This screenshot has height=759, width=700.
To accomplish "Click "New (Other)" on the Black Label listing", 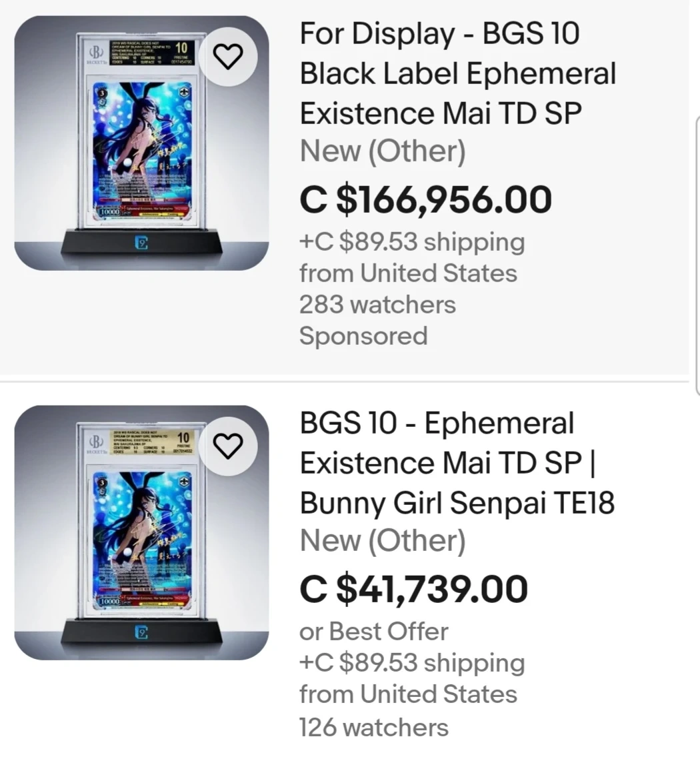I will coord(383,151).
